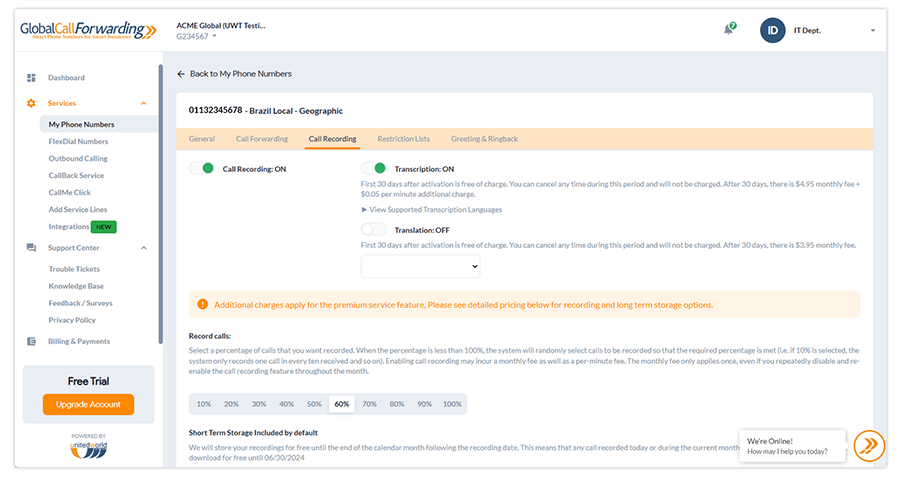900x478 pixels.
Task: Open CallBack Service
Action: (76, 176)
